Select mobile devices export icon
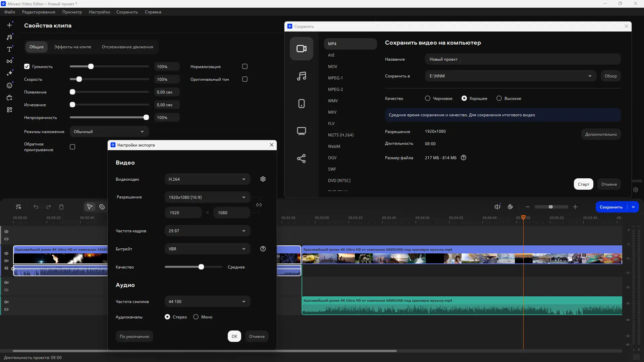Viewport: 644px width, 362px height. coord(301,104)
